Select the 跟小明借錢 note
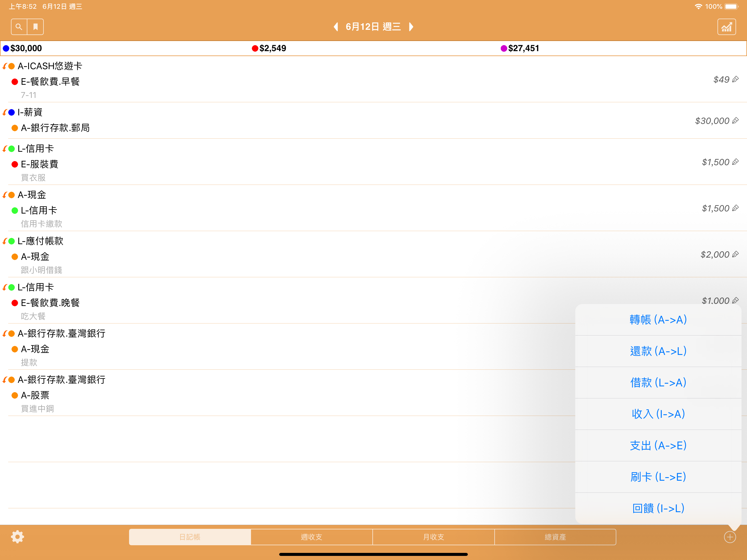 tap(42, 270)
